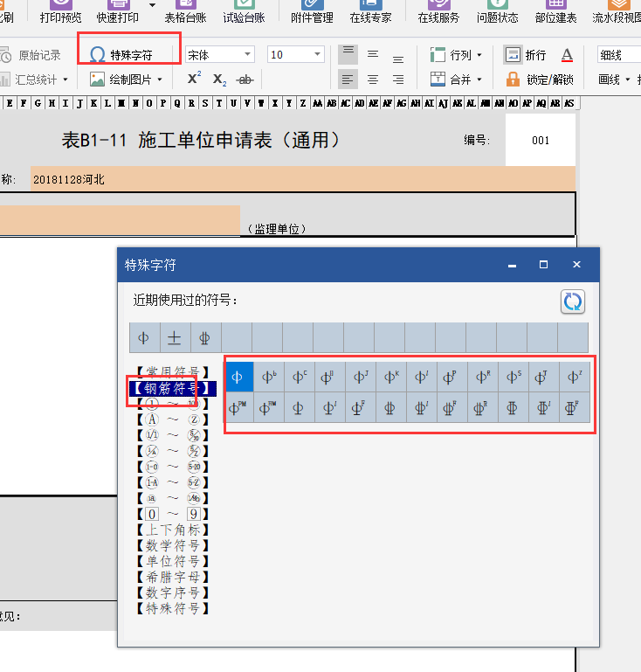
Task: Select 【单位符号】 category
Action: click(x=173, y=561)
